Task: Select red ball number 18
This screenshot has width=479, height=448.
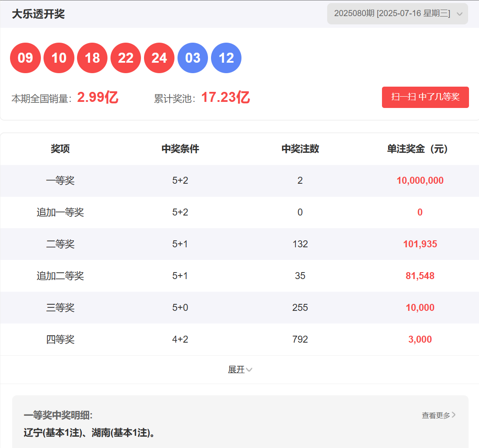Action: click(92, 58)
